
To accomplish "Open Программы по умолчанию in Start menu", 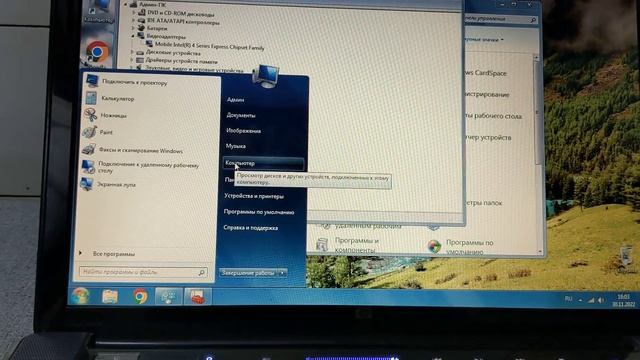I will click(x=259, y=212).
